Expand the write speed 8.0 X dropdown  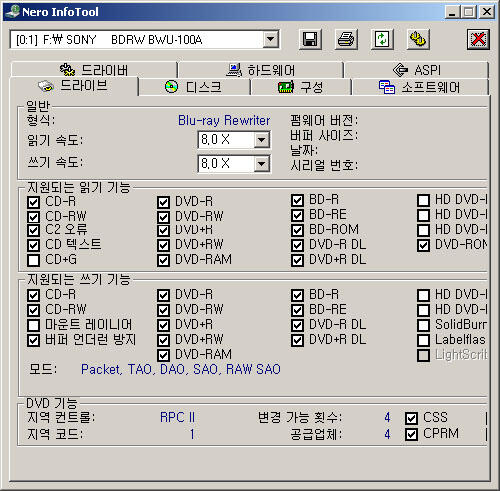[x=262, y=164]
